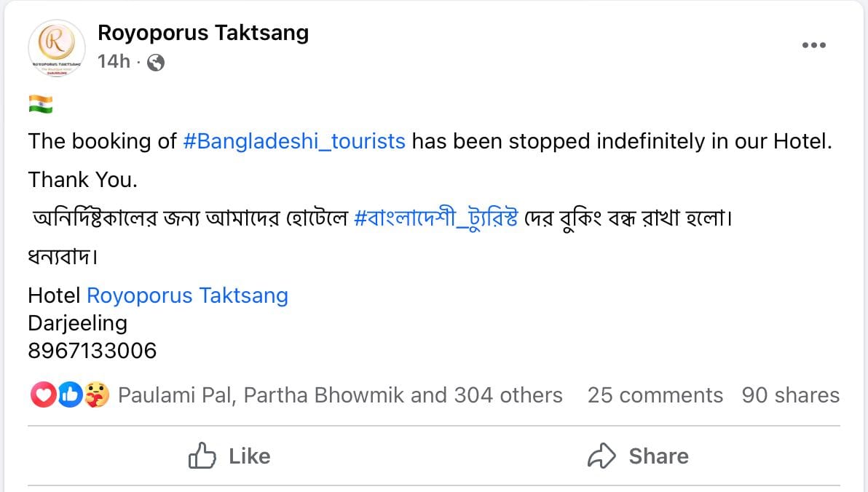
Task: Follow the blue Royoporus Taktsang mention
Action: pyautogui.click(x=188, y=295)
